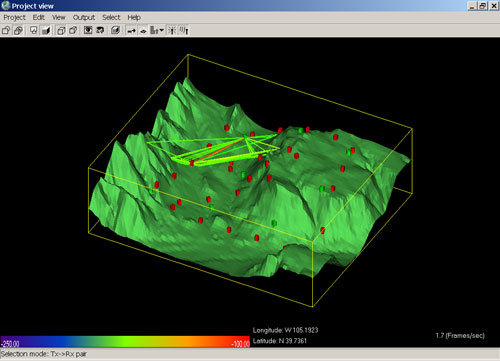Viewport: 500px width, 361px height.
Task: Click the antenna bars toolbar icon
Action: coord(184,30)
